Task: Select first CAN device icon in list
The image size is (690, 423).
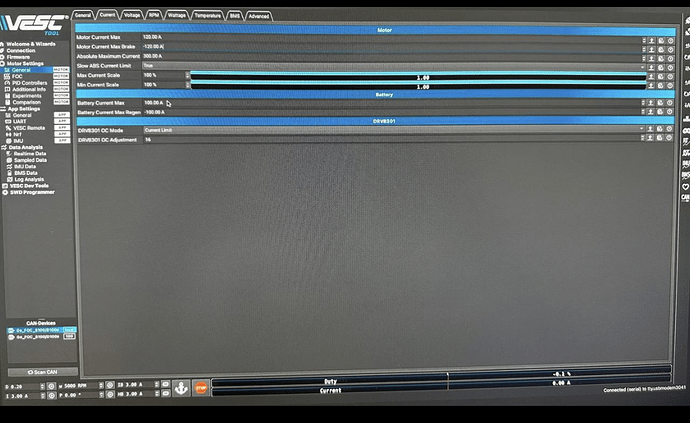Action: [11, 330]
